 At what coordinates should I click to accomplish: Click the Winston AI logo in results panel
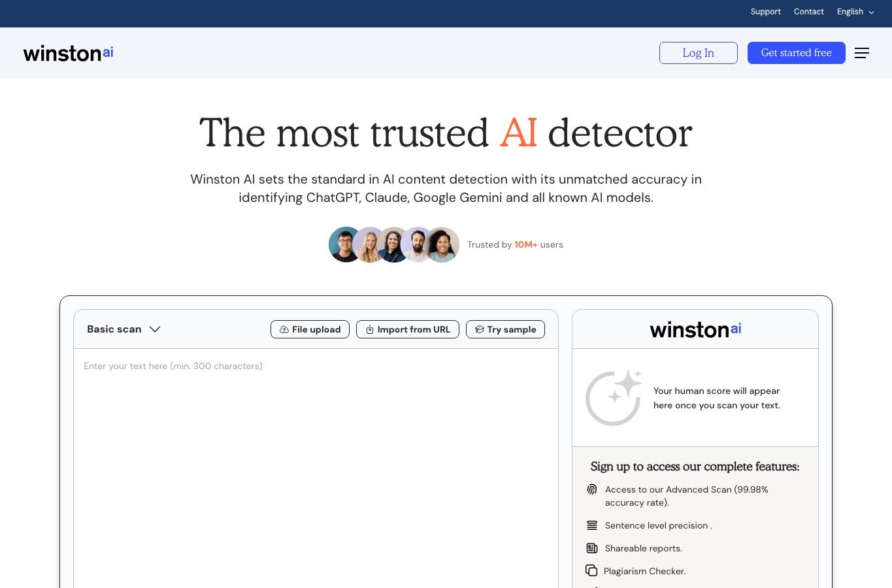695,329
